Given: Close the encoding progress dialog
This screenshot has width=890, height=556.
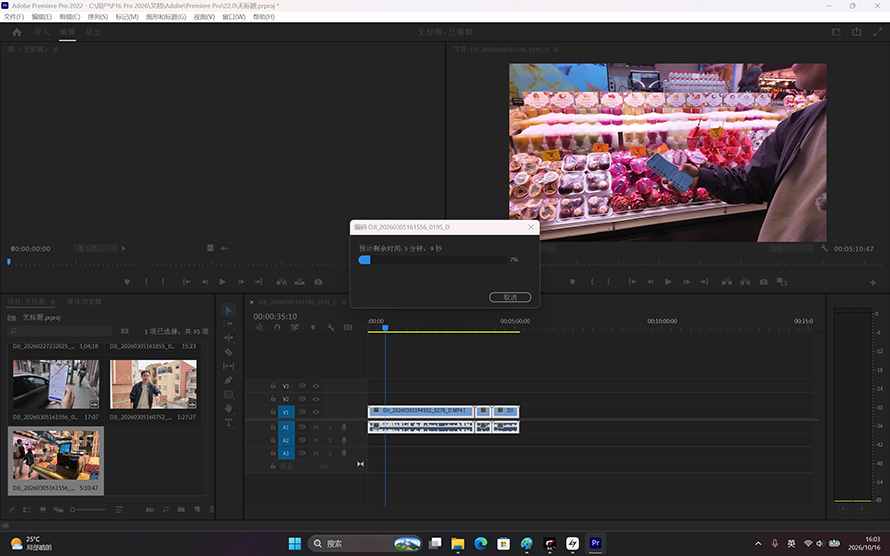Looking at the screenshot, I should [x=531, y=227].
